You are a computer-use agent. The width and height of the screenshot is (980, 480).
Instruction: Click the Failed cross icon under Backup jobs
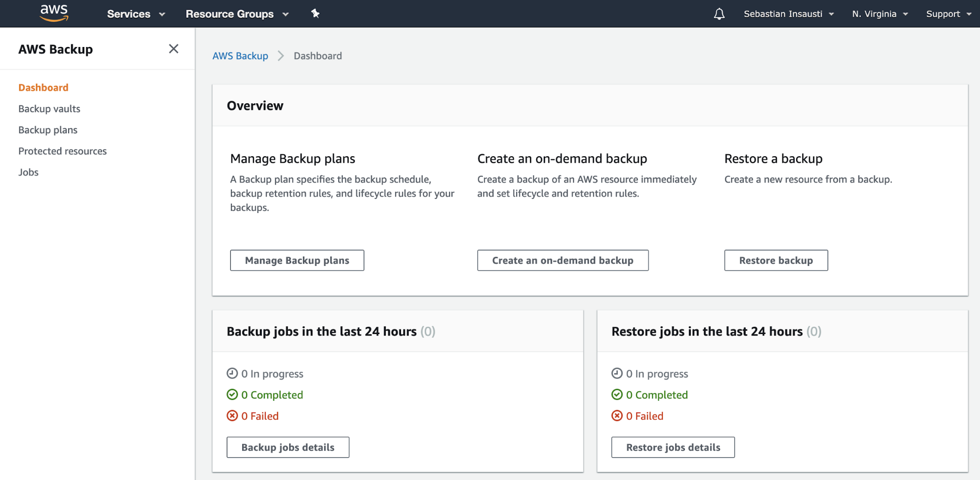pos(232,416)
